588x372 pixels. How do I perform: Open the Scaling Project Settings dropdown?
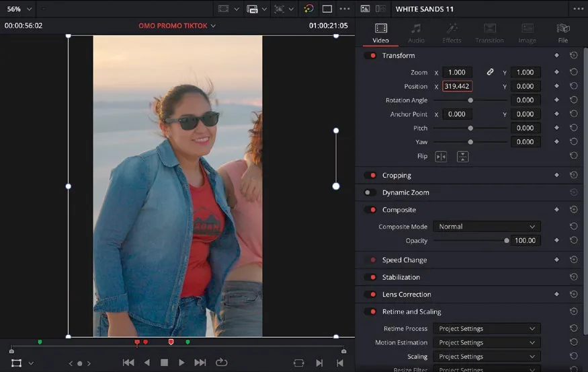[487, 357]
